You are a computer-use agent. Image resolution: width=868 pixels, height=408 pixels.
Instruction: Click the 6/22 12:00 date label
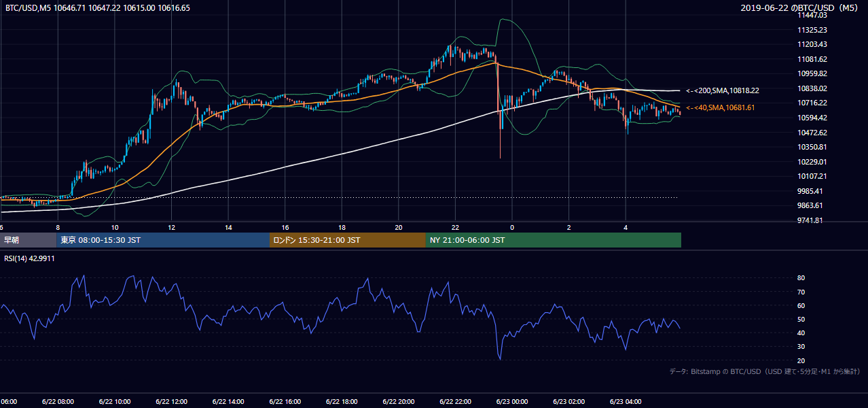click(x=171, y=402)
